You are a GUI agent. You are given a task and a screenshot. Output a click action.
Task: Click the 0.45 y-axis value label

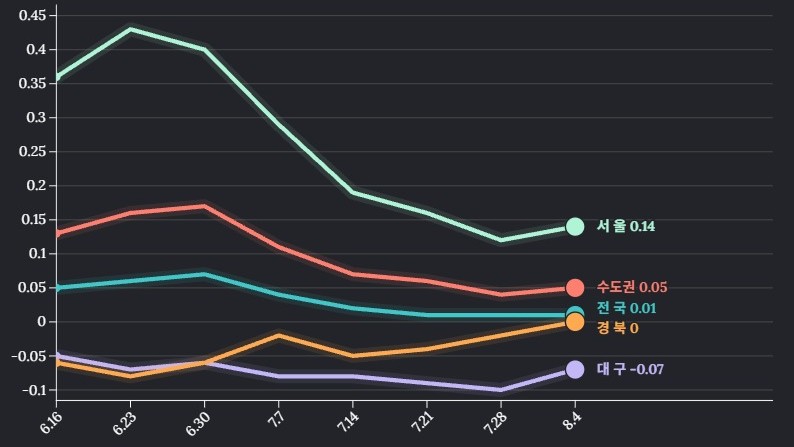click(x=32, y=16)
